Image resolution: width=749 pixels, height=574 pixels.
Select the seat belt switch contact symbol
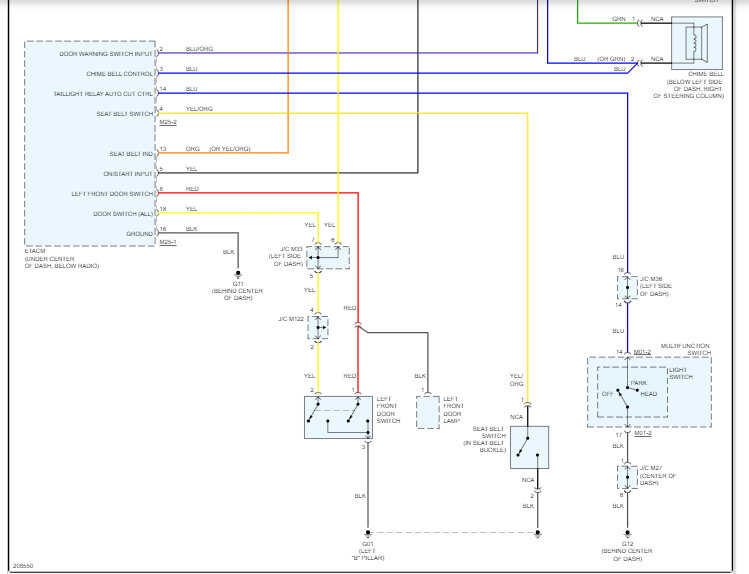coord(529,447)
